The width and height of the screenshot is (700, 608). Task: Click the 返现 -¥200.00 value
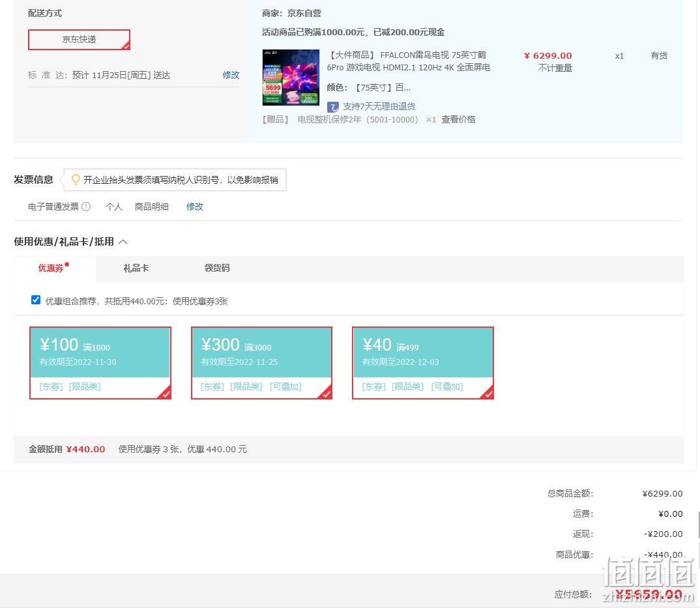tap(663, 534)
